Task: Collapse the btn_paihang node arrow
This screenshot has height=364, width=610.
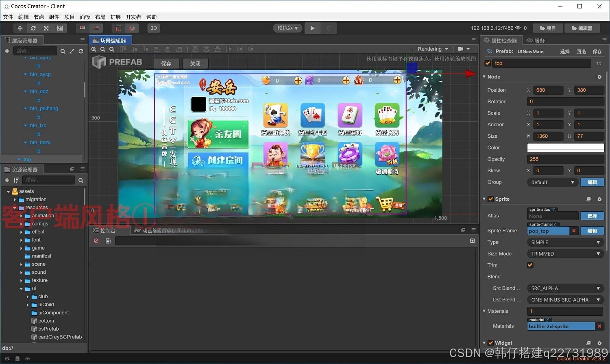Action: (25, 108)
